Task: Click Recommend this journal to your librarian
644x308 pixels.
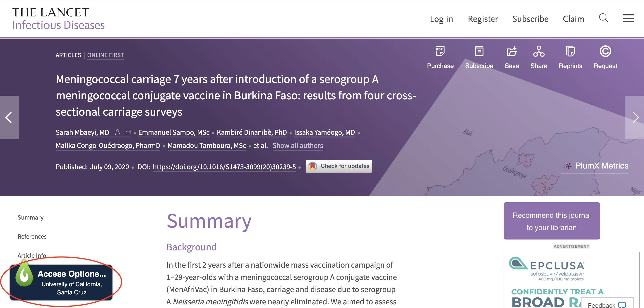Action: (552, 221)
